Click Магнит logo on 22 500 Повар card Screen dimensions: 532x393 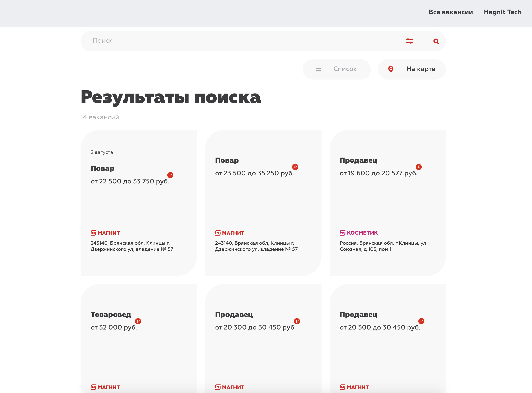tap(105, 233)
